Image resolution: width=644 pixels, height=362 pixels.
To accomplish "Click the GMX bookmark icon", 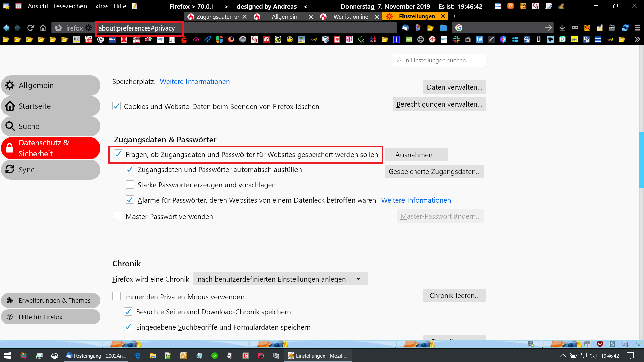I will [112, 39].
